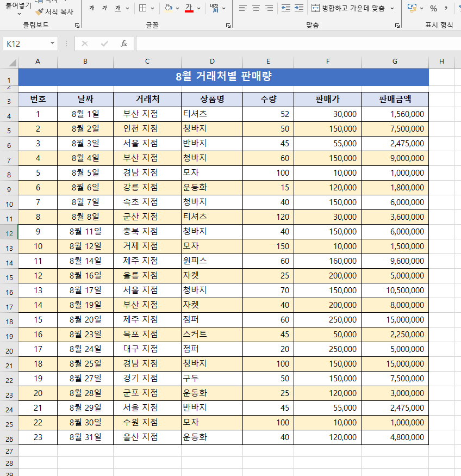Open the 맞춤 alignment dialog launcher
Screen dimensions: 461x476
(x=397, y=26)
